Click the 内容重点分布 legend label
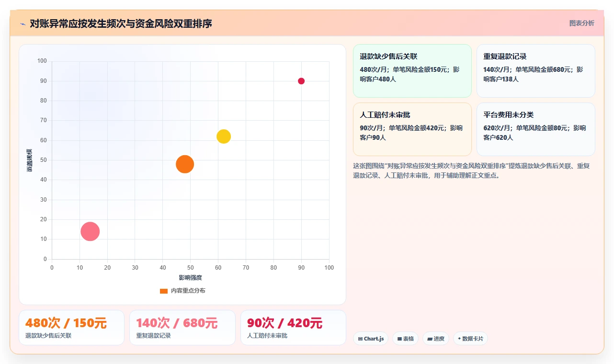The width and height of the screenshot is (614, 364). click(188, 291)
